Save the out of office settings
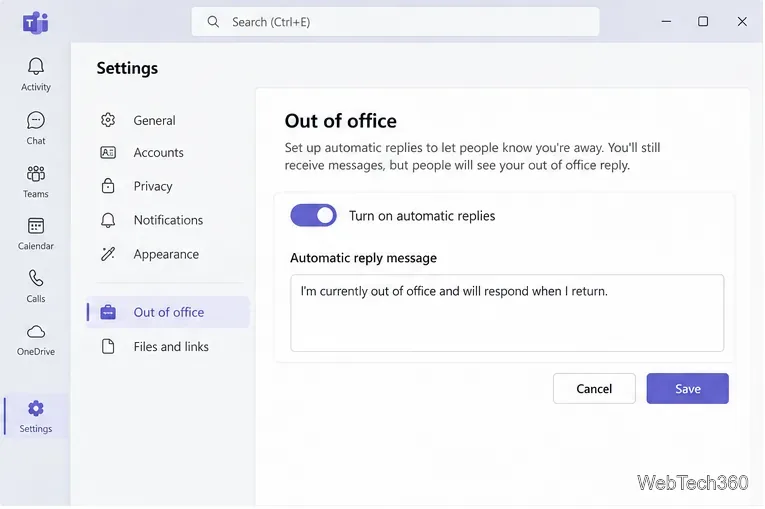Viewport: 765px width, 509px height. pos(687,388)
